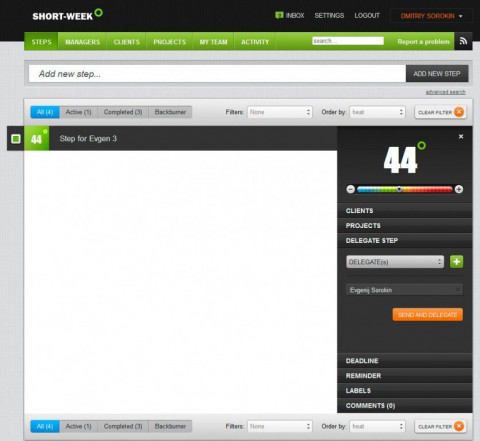Open the top Filters dropdown

(280, 112)
